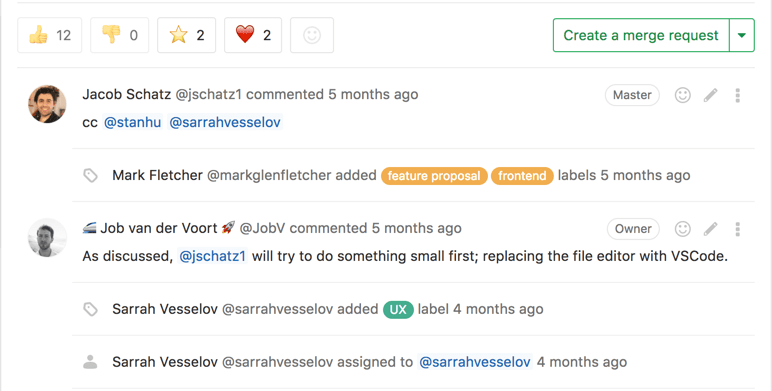Image resolution: width=772 pixels, height=391 pixels.
Task: Select the frontend label
Action: point(522,176)
